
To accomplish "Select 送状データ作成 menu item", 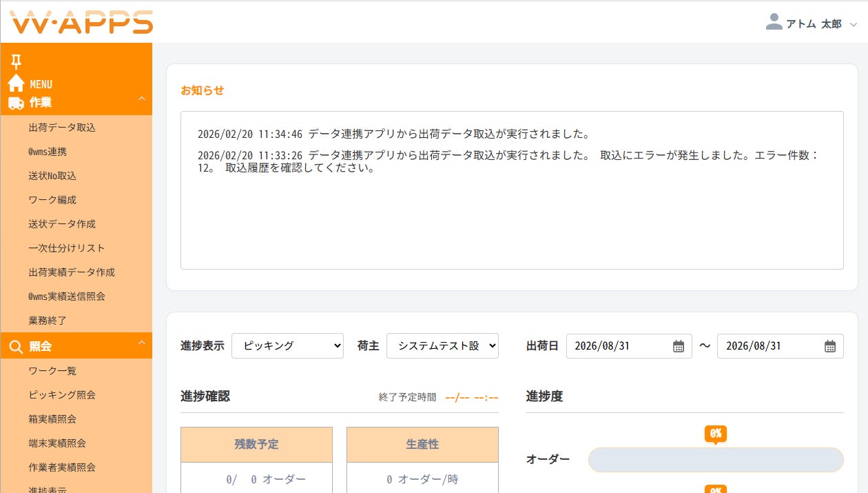I will tap(62, 224).
